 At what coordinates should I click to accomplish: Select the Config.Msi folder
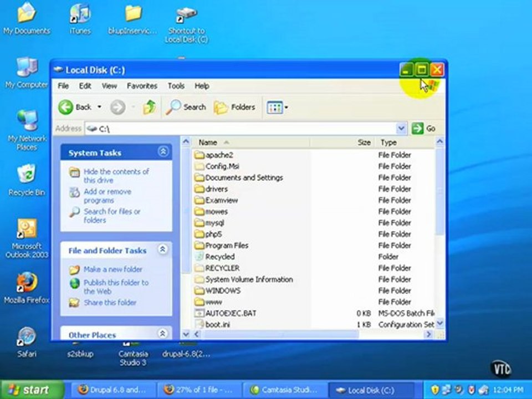[217, 166]
